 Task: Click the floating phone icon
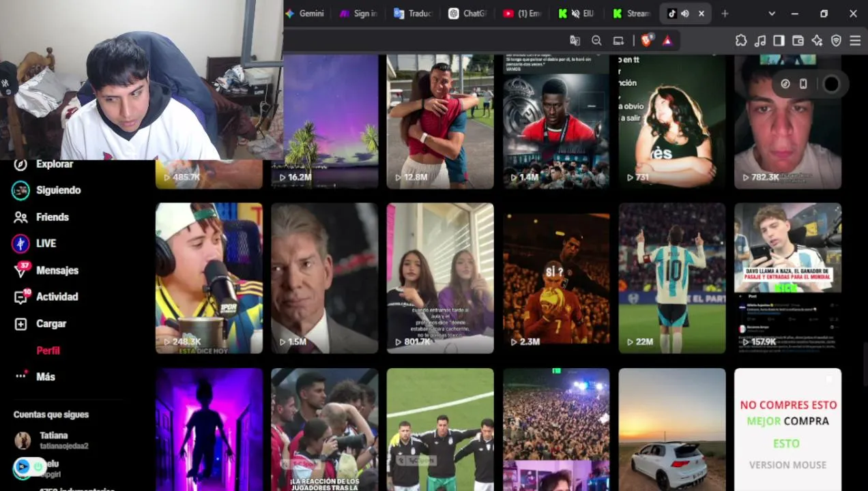803,84
